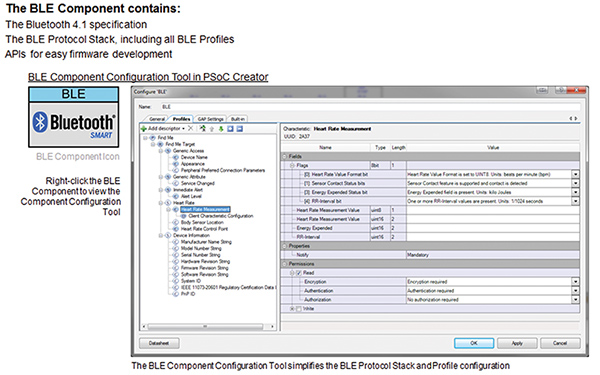Click the Datasheet button

[x=159, y=343]
